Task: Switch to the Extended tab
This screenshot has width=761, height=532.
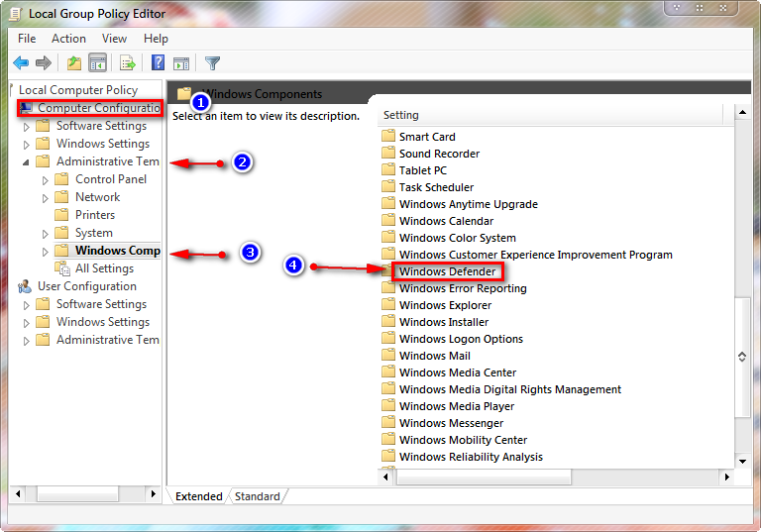Action: click(x=198, y=496)
